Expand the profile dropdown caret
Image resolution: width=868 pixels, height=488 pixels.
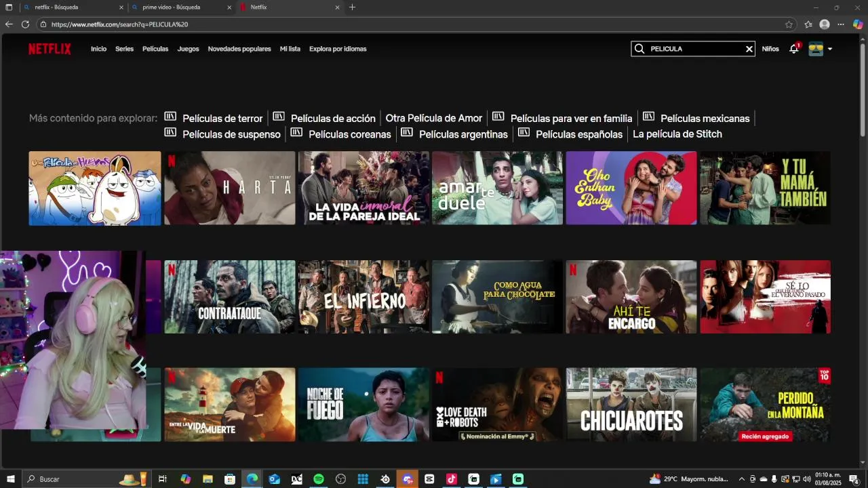pos(830,49)
